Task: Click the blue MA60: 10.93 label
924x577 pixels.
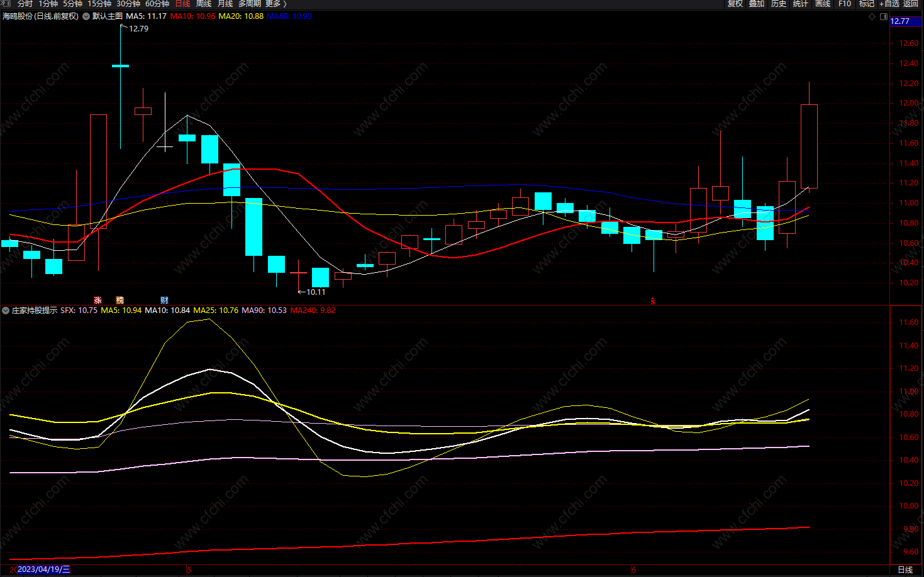Action: click(289, 16)
